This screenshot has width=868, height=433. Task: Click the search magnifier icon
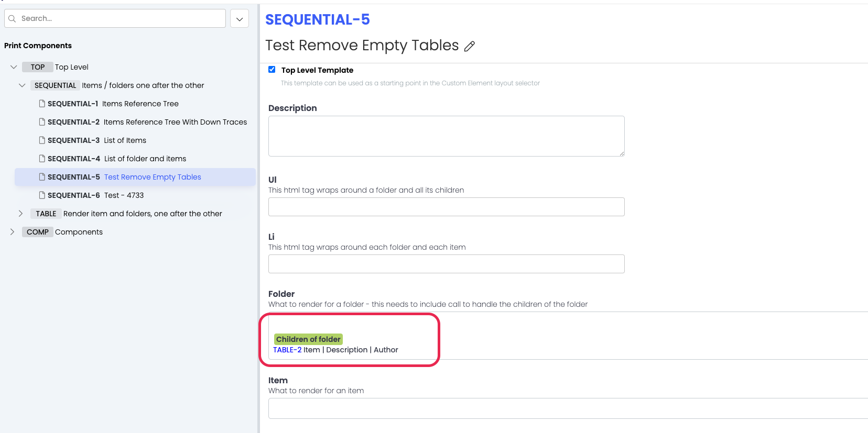point(12,18)
